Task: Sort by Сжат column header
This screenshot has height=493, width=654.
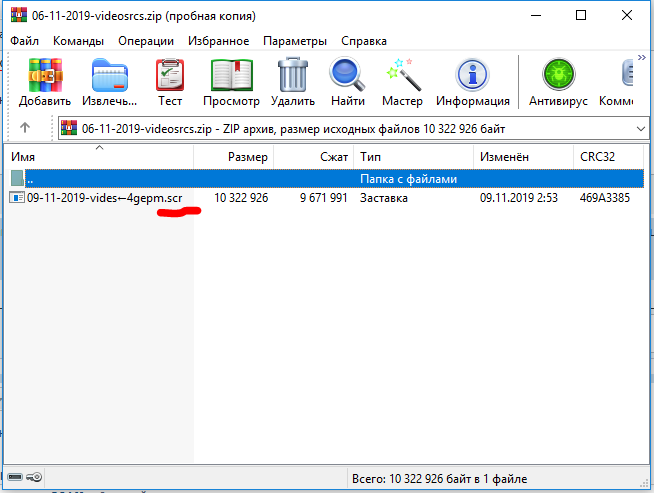Action: (x=313, y=157)
